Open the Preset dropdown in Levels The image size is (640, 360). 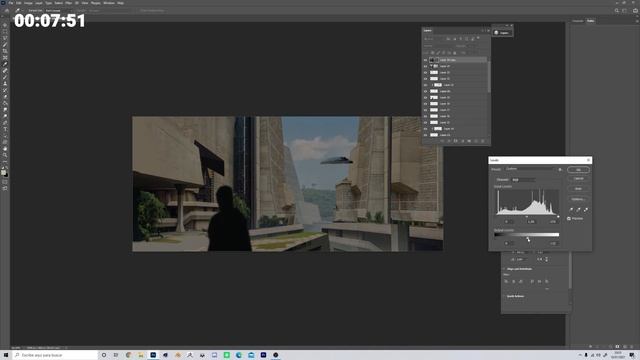(x=530, y=169)
